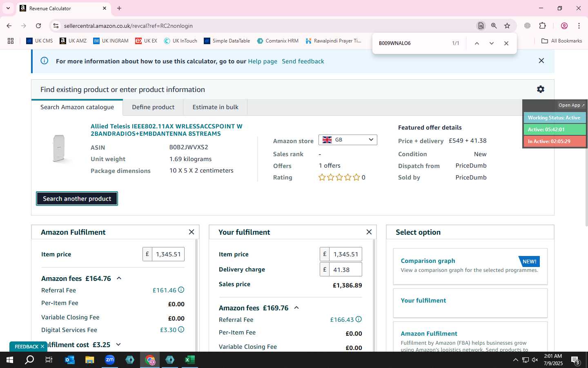Open the Comparison graph option

(470, 266)
